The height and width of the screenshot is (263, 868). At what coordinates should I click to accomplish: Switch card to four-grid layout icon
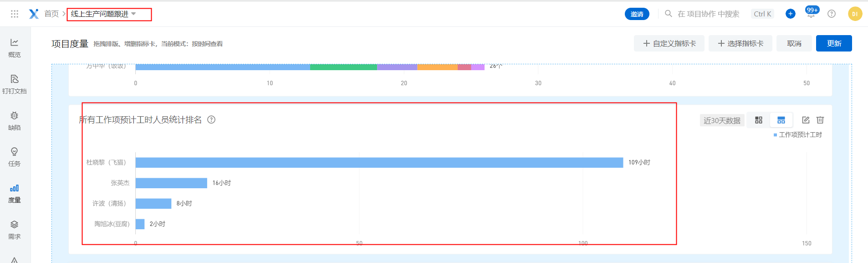(758, 120)
